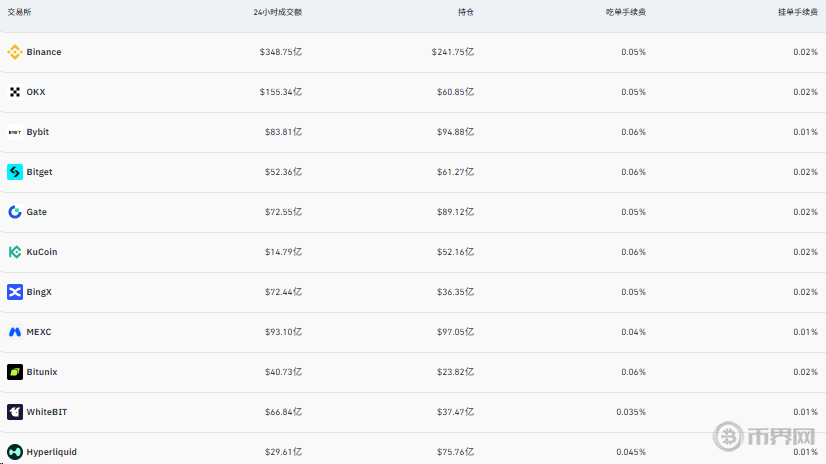Sort by 吃单手续费 column header
This screenshot has height=464, width=826.
(x=625, y=12)
